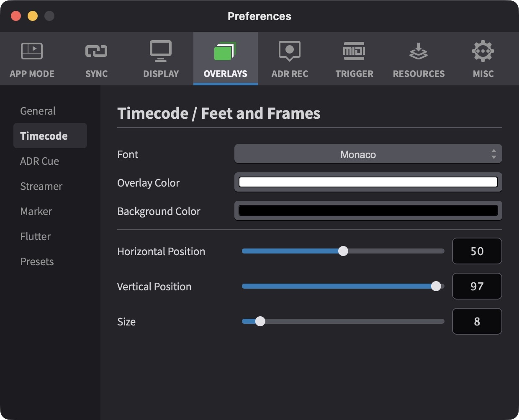This screenshot has height=420, width=519.
Task: Switch to the APP MODE tab label
Action: (32, 74)
